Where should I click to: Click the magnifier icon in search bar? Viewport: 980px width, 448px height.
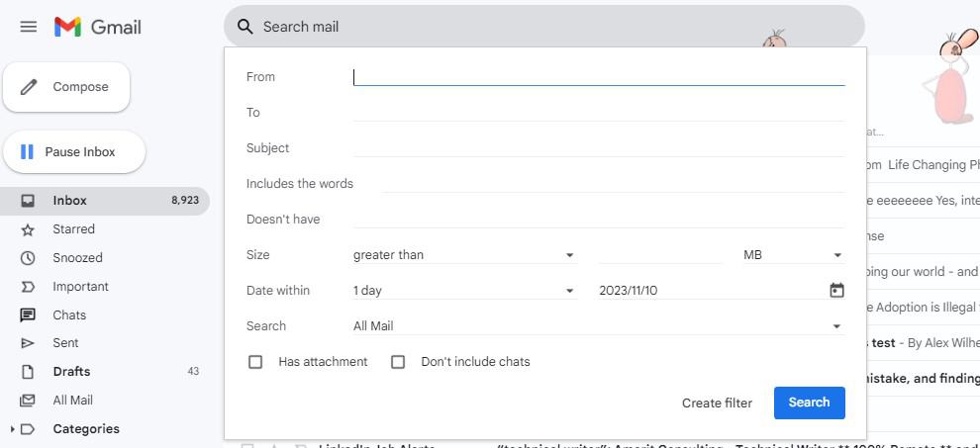(245, 27)
